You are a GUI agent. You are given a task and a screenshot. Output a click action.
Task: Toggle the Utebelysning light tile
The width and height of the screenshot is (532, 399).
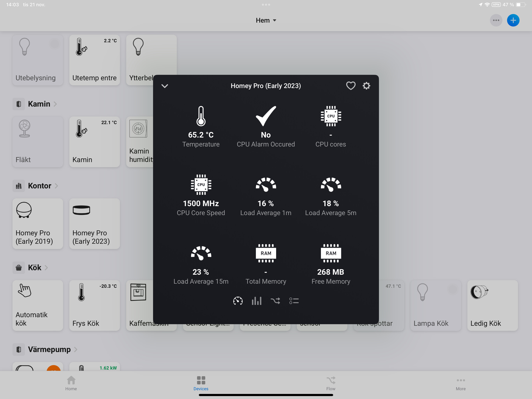(x=38, y=60)
